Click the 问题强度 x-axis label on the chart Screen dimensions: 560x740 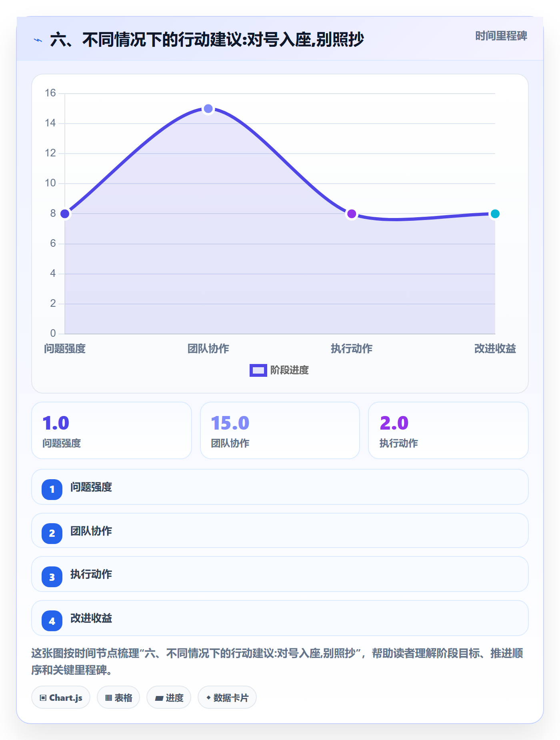(65, 349)
